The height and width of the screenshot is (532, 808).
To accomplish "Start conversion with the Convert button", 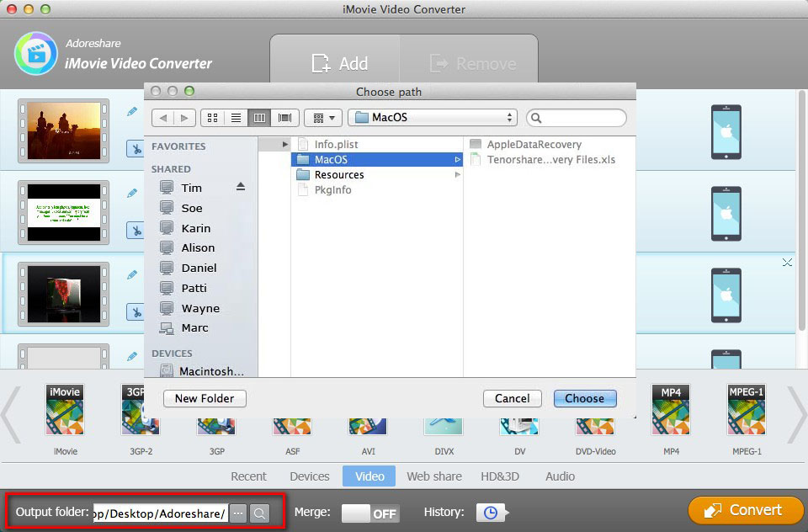I will coord(745,510).
